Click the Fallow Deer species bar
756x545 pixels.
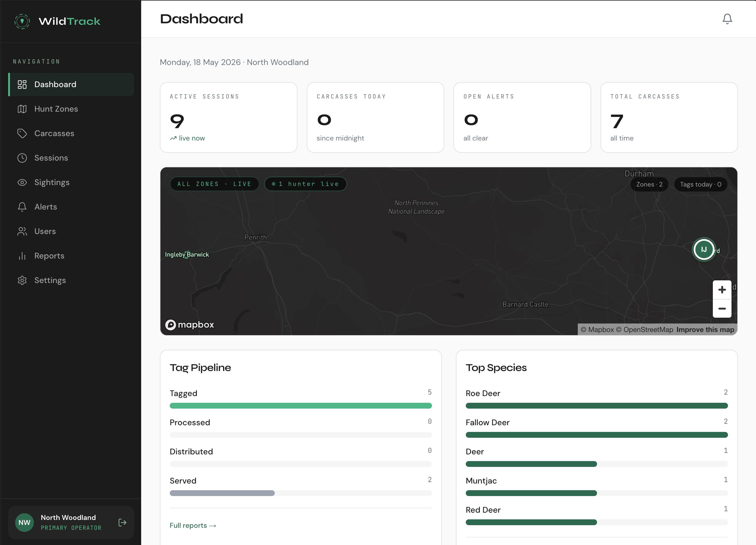click(597, 435)
